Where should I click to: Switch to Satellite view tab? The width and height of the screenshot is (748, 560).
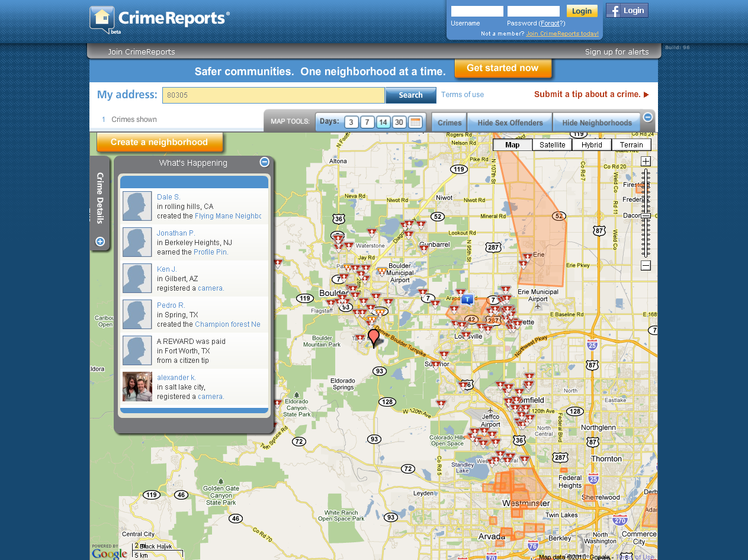552,144
